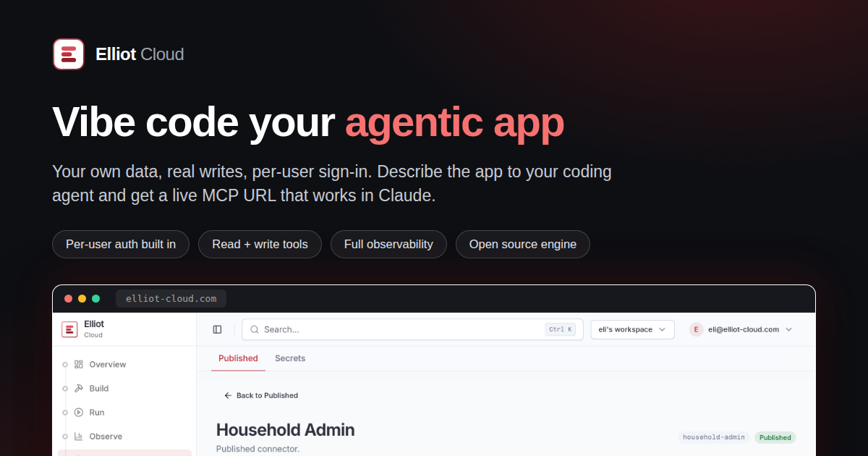Switch to the Secrets tab
This screenshot has width=868, height=456.
tap(290, 358)
